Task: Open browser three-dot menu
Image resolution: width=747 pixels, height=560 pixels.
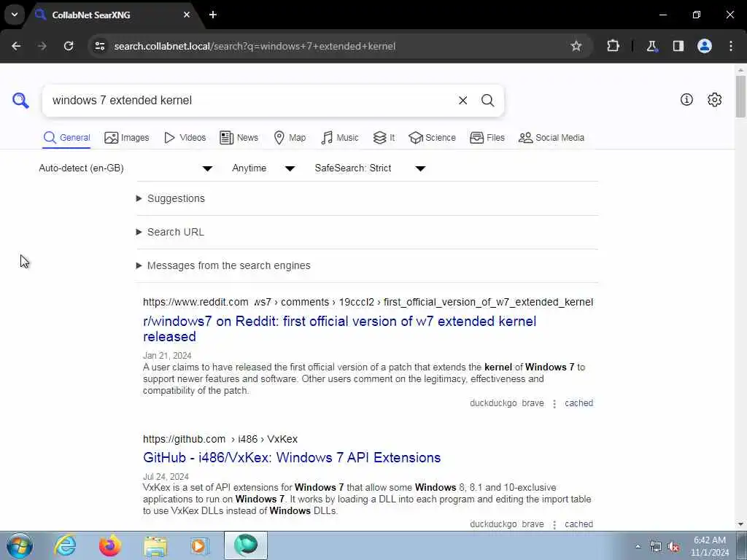Action: (x=731, y=46)
